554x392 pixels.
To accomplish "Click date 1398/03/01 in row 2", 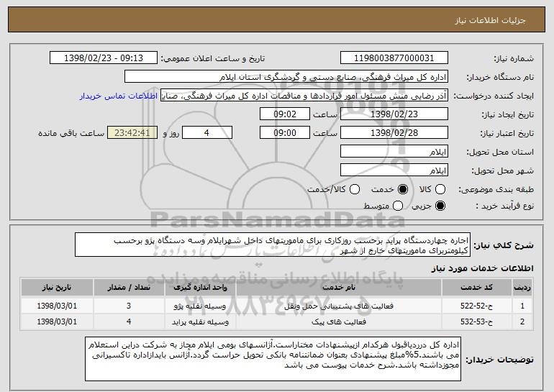I will click(57, 322).
